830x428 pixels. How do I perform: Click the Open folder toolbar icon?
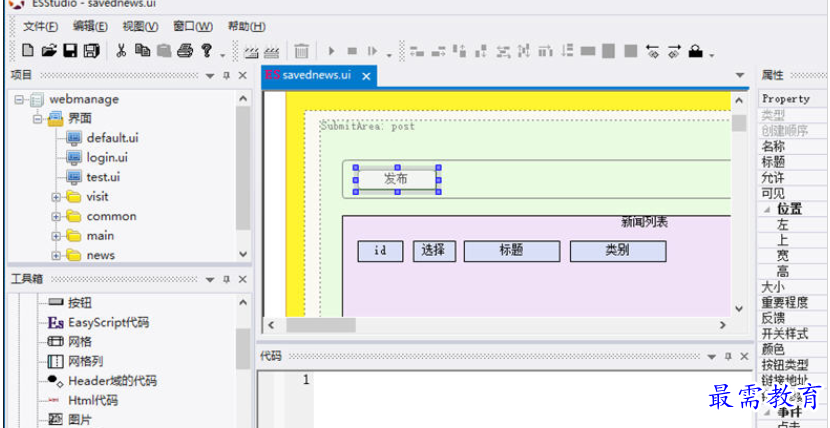(49, 51)
